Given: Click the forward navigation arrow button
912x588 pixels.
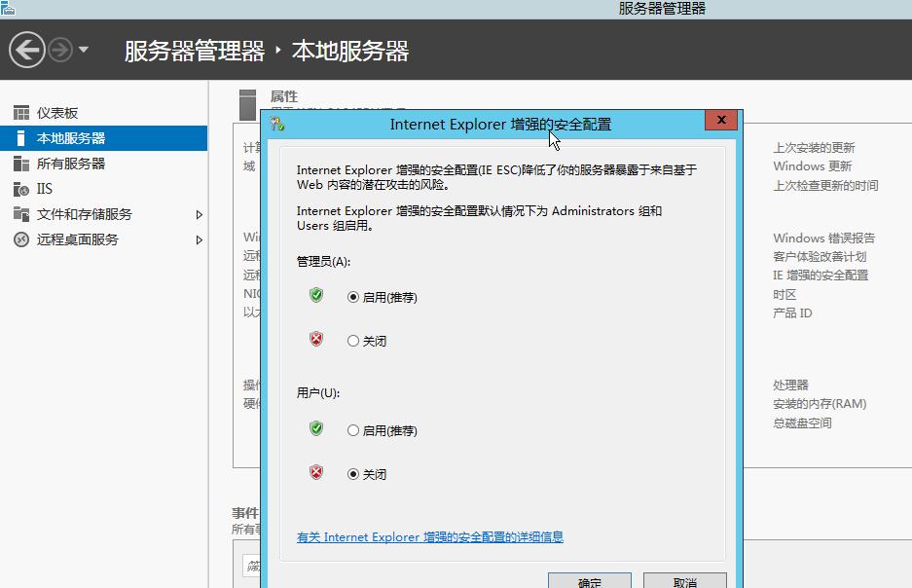Looking at the screenshot, I should (x=60, y=50).
